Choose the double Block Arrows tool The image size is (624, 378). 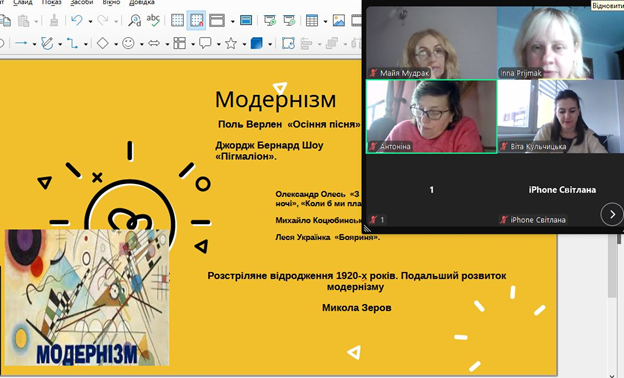(x=154, y=43)
